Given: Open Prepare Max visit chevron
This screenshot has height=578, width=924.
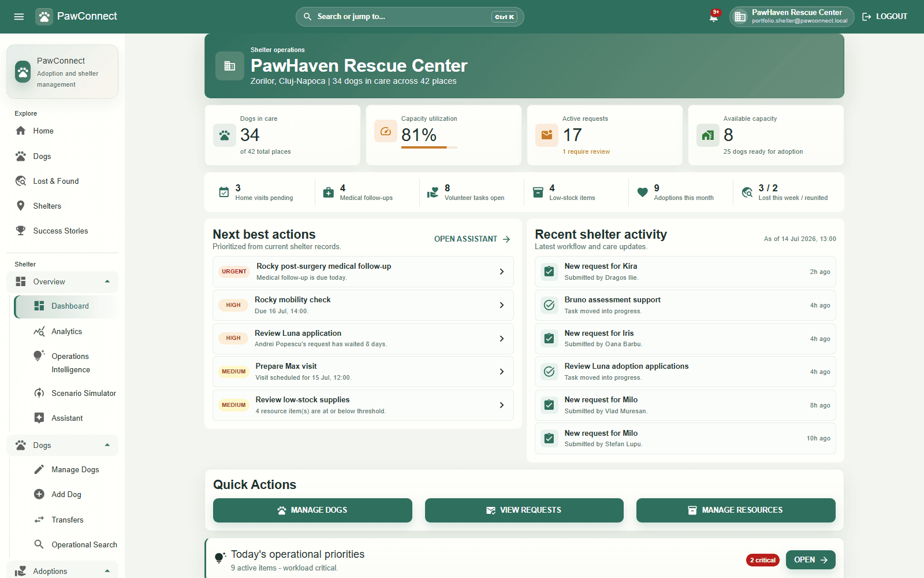Looking at the screenshot, I should [502, 372].
